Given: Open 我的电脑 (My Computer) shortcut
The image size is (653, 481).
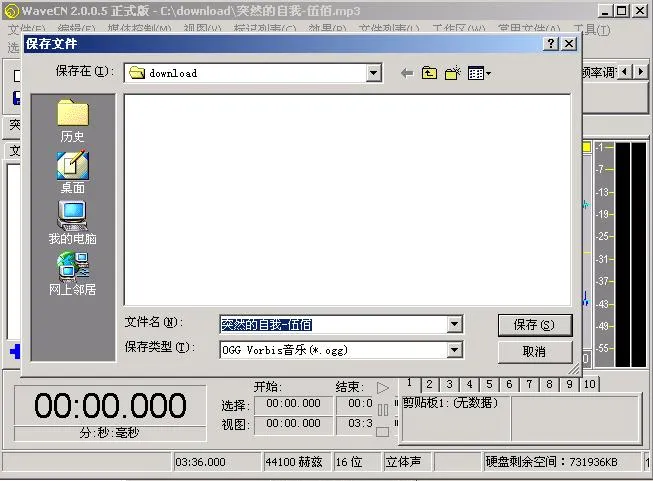Looking at the screenshot, I should [x=72, y=223].
